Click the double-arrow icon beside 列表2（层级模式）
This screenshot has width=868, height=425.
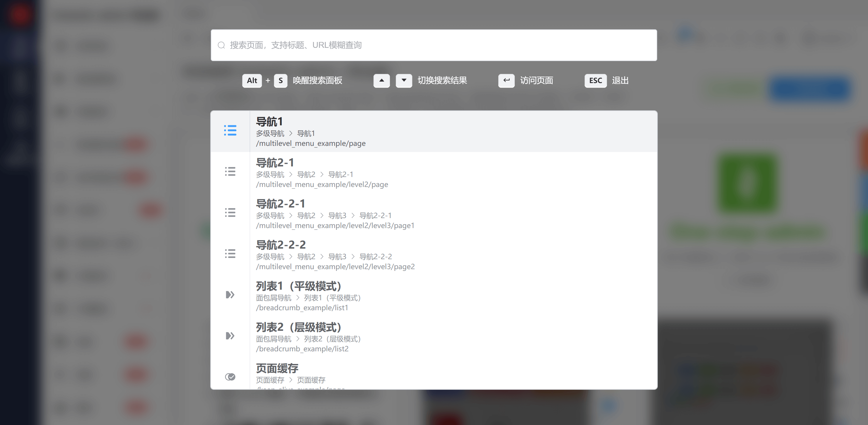coord(230,336)
